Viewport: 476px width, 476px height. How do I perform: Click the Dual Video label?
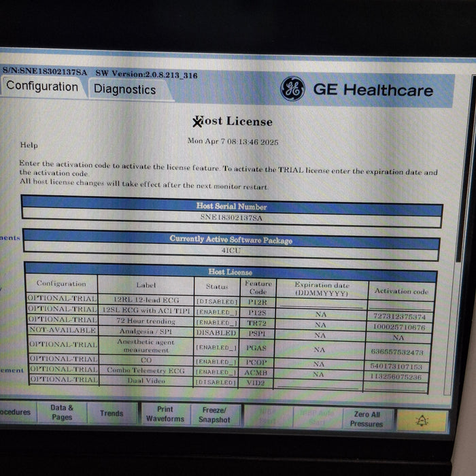coord(146,381)
